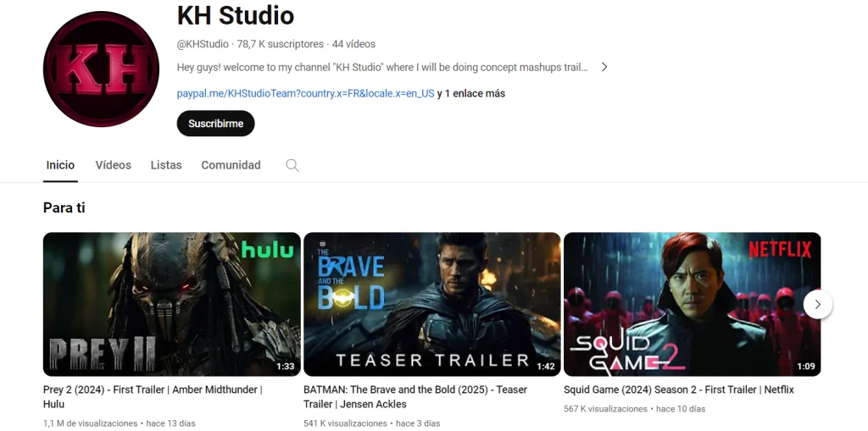The height and width of the screenshot is (431, 868).
Task: Click the 1:42 duration badge
Action: (545, 367)
